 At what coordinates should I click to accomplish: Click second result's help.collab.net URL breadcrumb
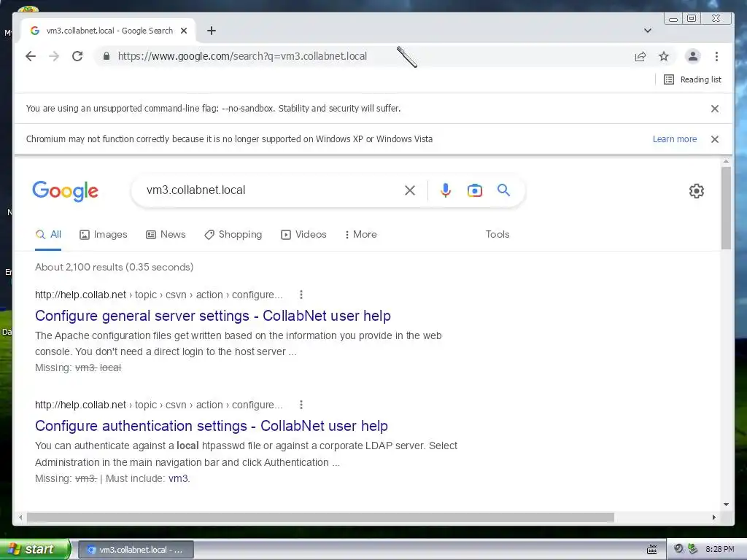coord(158,405)
